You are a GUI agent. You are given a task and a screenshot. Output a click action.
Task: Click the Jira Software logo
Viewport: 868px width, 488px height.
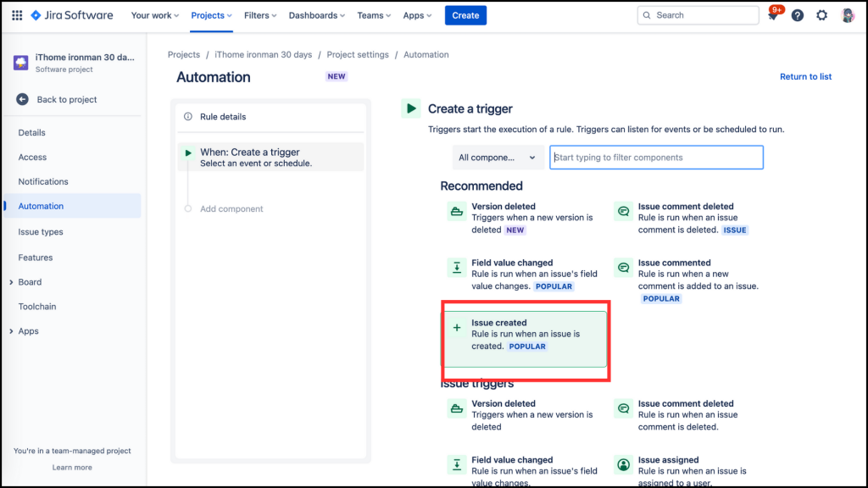click(72, 15)
